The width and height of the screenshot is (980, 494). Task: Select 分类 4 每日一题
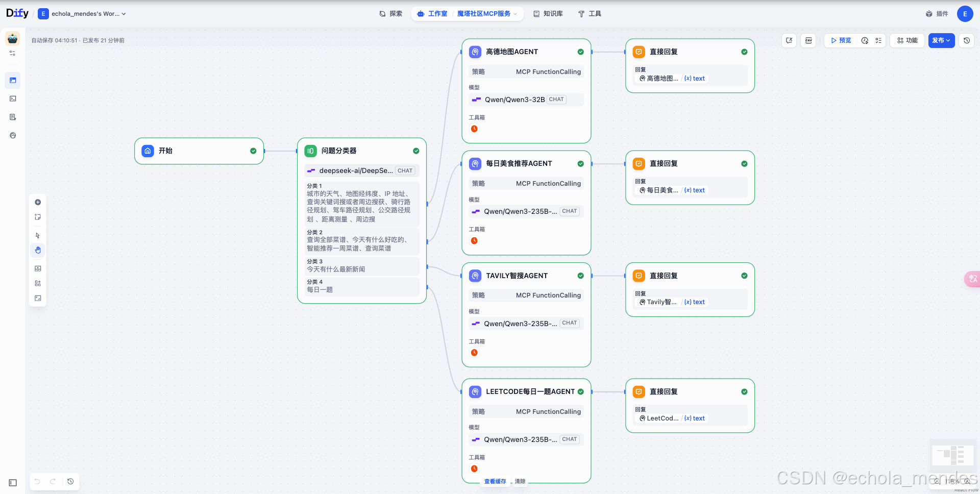(x=362, y=286)
